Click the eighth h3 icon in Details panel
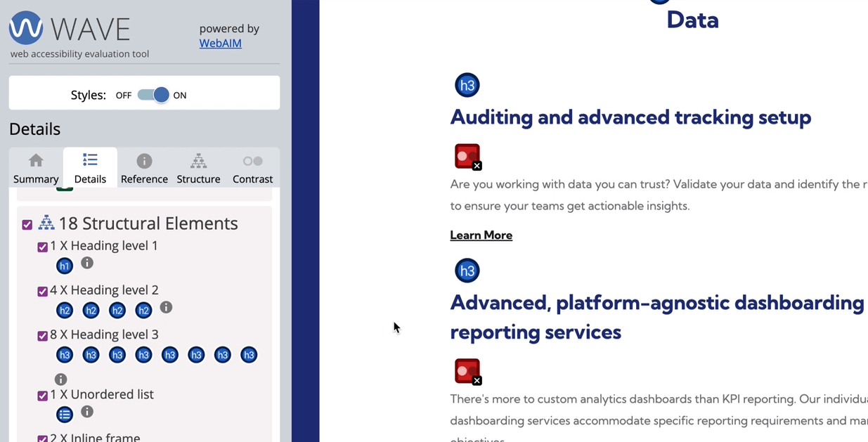This screenshot has height=442, width=868. point(249,355)
